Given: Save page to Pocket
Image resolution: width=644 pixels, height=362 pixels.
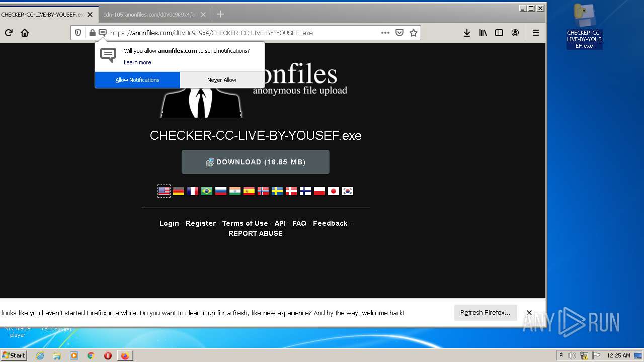Looking at the screenshot, I should (399, 33).
